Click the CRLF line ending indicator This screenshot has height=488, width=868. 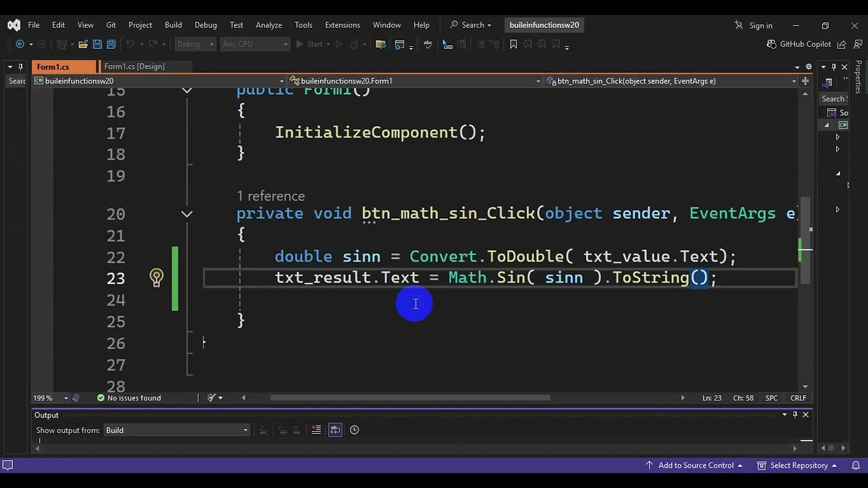[x=798, y=398]
